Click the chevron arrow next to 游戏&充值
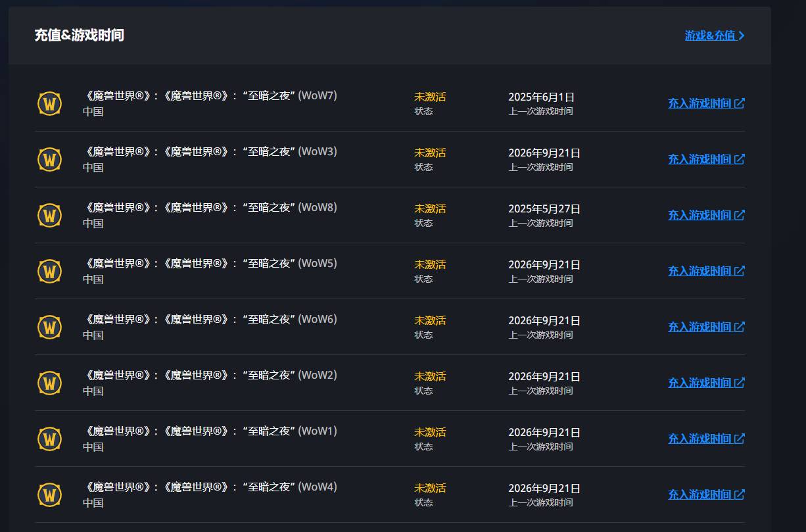The height and width of the screenshot is (532, 806). pos(742,36)
